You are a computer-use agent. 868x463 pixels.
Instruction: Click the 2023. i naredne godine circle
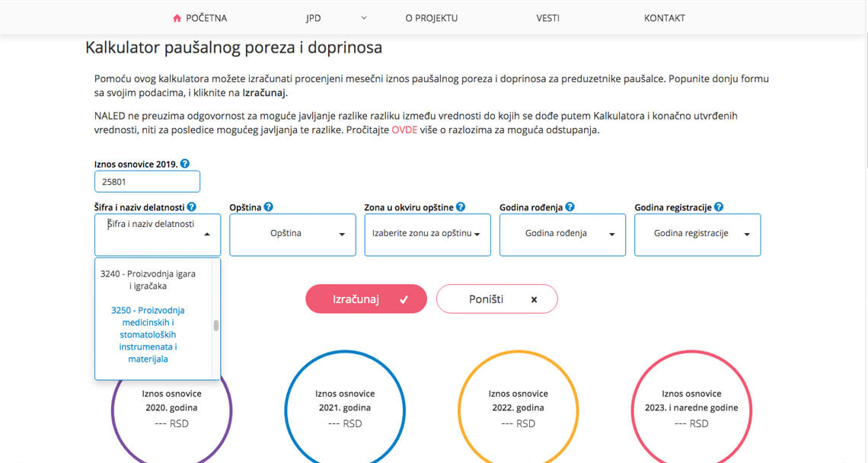(x=691, y=408)
